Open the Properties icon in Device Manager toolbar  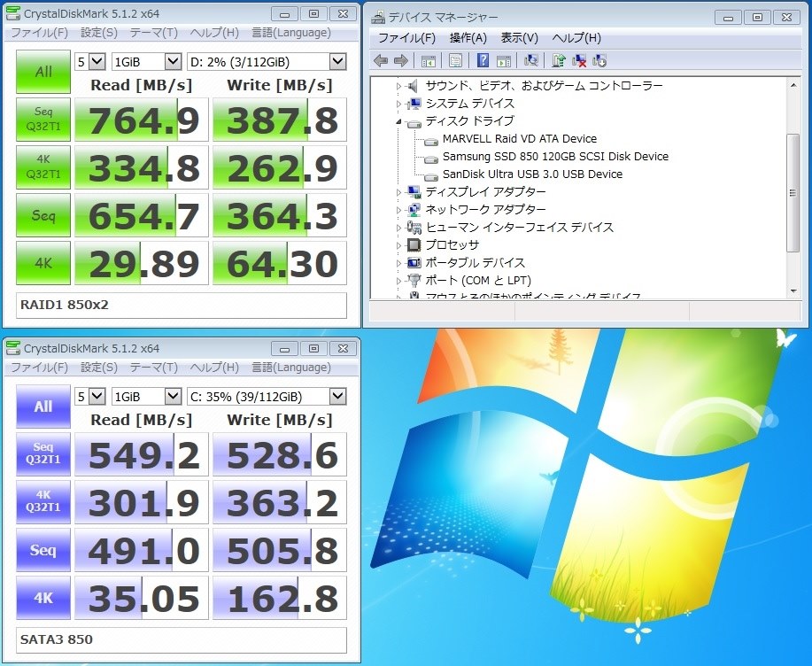[455, 60]
